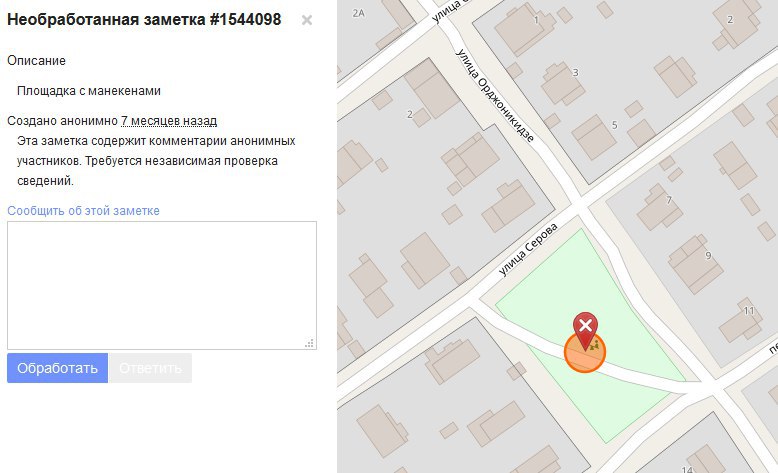Focus the comment text area
This screenshot has width=778, height=473.
coord(162,285)
